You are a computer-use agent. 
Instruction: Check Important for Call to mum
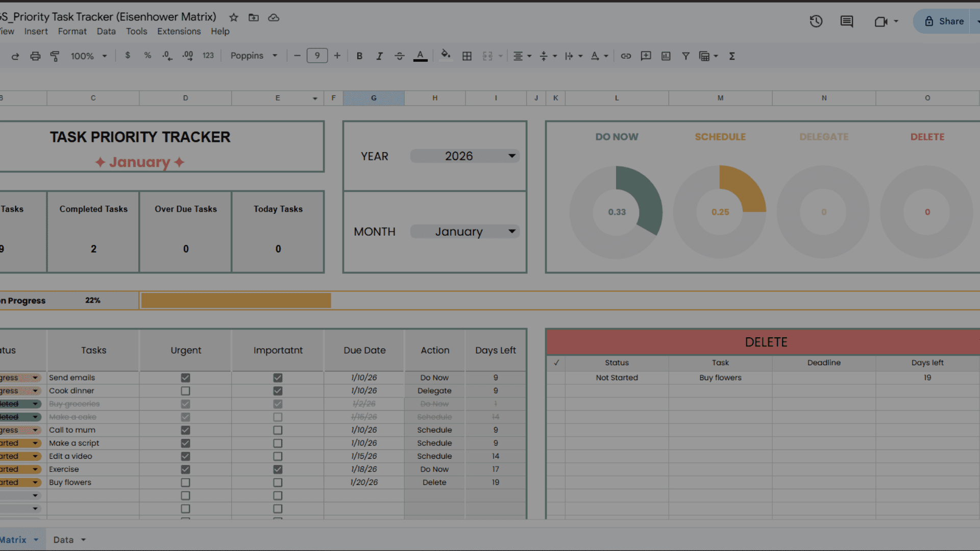[278, 430]
